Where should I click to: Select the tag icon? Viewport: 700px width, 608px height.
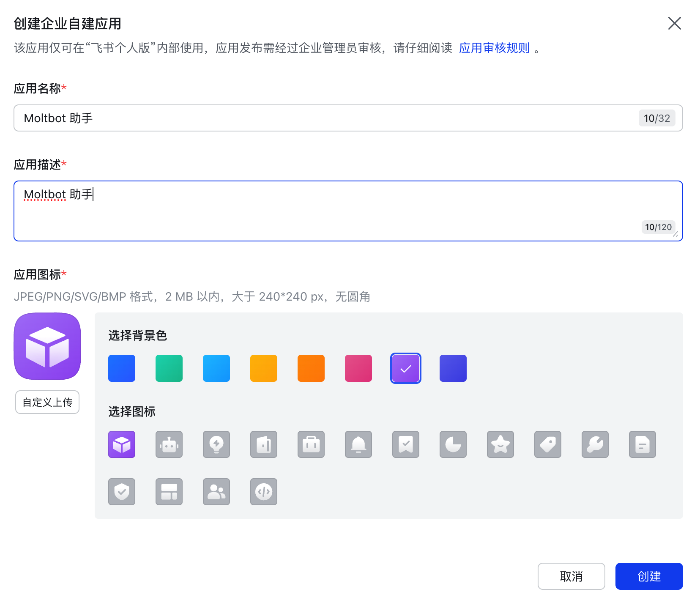(548, 444)
